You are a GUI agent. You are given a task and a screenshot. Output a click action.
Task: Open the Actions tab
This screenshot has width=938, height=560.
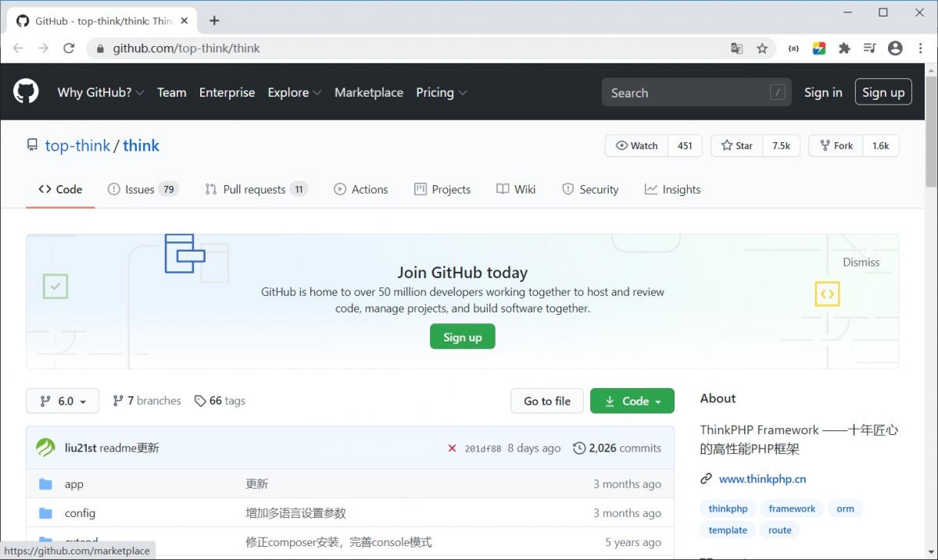click(x=361, y=189)
